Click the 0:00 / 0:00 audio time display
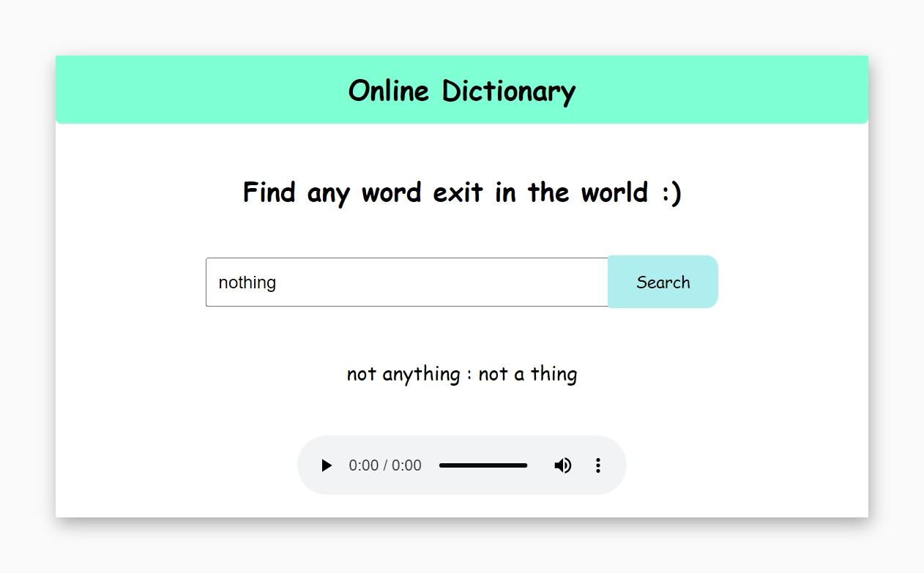 385,465
